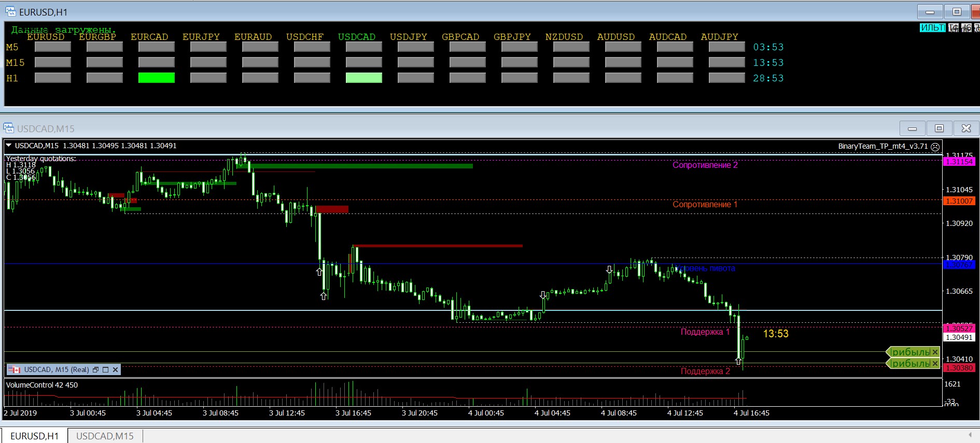Toggle the EURUSD M5 signal indicator
Image resolution: width=980 pixels, height=443 pixels.
point(52,47)
